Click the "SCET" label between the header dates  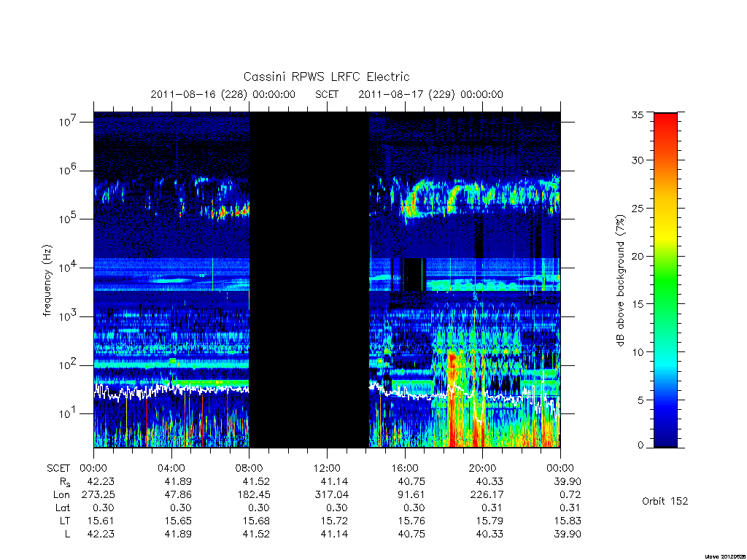[327, 94]
